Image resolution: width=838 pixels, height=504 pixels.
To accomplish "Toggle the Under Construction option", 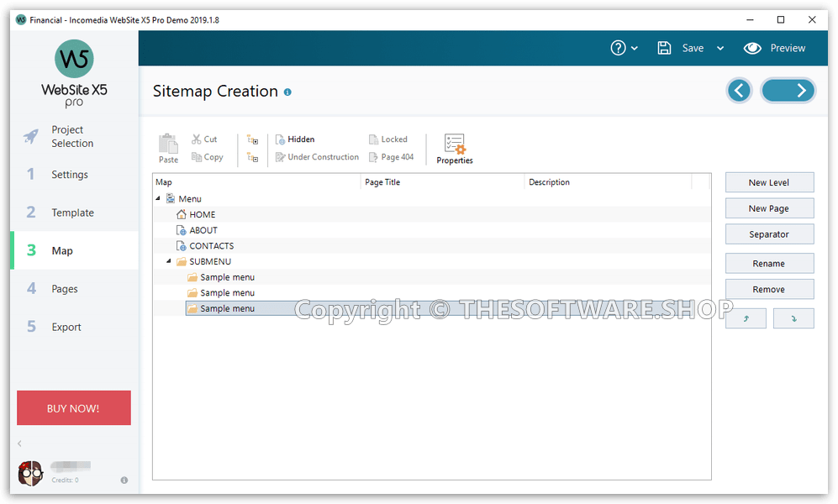I will tap(317, 157).
